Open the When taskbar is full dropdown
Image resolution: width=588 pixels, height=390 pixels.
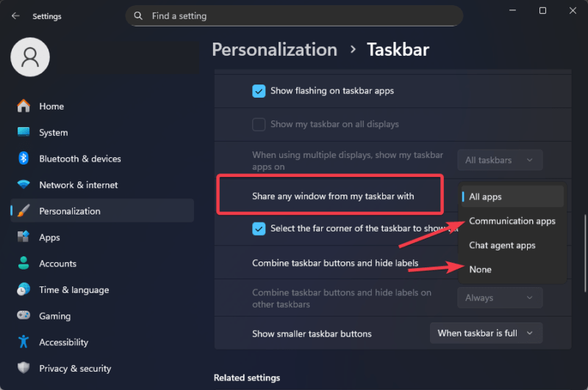[486, 333]
